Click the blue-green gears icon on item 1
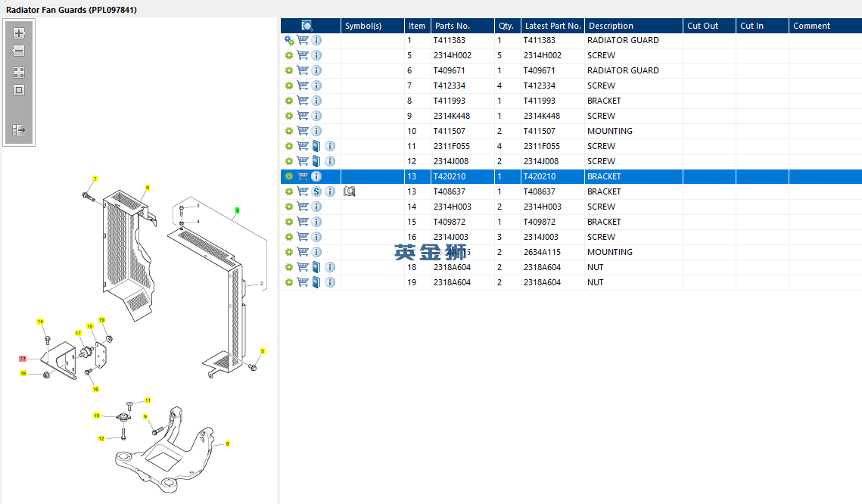862x504 pixels. tap(289, 40)
